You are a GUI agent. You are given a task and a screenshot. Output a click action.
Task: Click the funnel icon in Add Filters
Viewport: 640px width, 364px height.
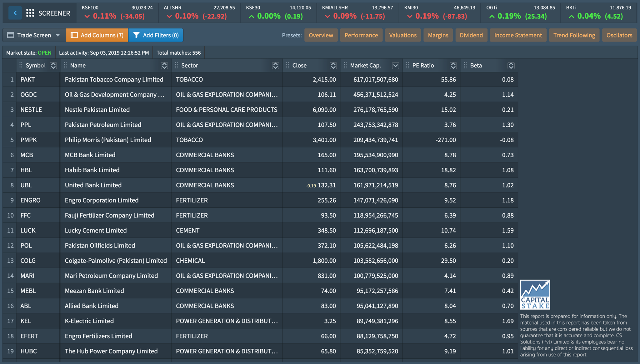click(x=136, y=35)
